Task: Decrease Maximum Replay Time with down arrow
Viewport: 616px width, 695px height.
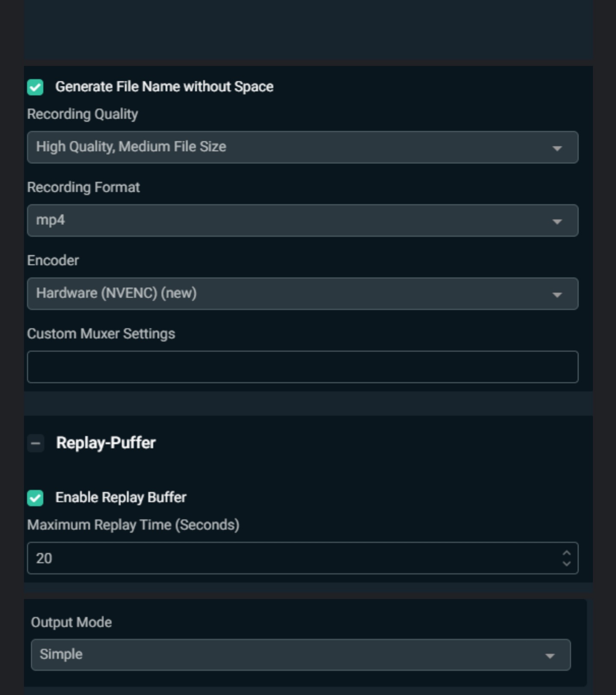Action: point(566,564)
